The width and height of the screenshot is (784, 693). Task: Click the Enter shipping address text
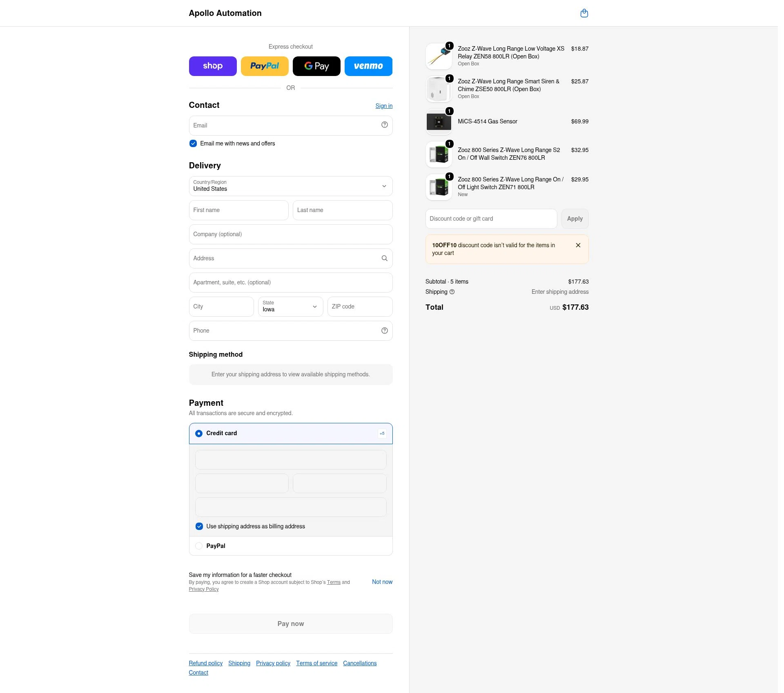560,292
